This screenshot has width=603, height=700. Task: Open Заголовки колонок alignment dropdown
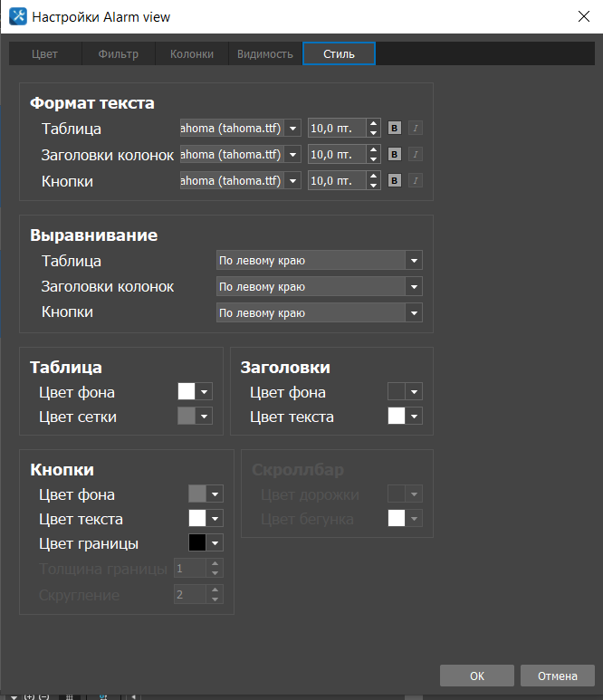(414, 287)
